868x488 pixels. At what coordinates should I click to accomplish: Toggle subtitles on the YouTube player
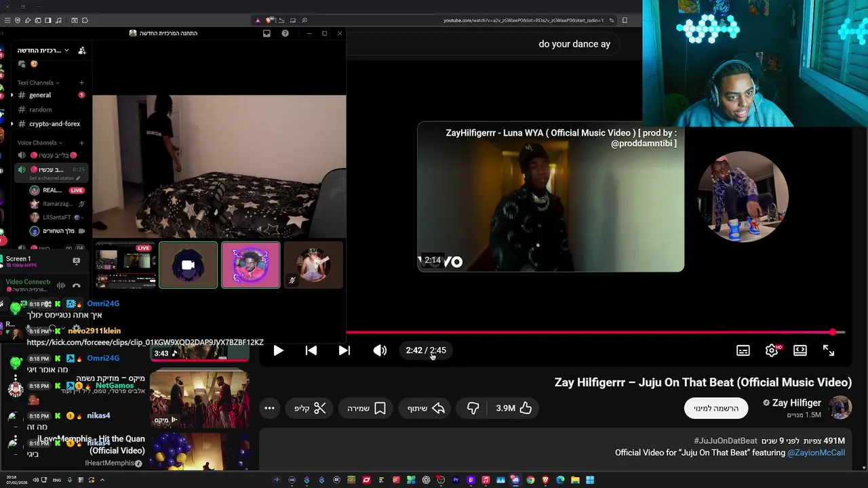[743, 350]
